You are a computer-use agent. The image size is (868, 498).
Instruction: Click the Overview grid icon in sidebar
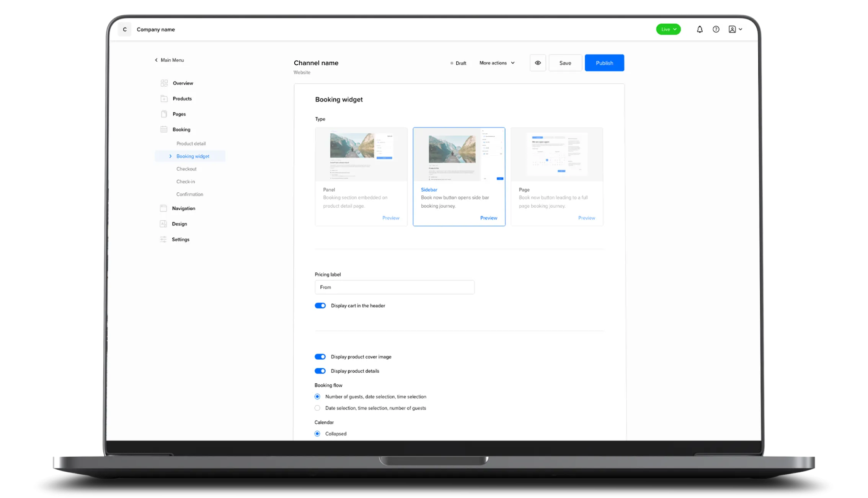164,83
